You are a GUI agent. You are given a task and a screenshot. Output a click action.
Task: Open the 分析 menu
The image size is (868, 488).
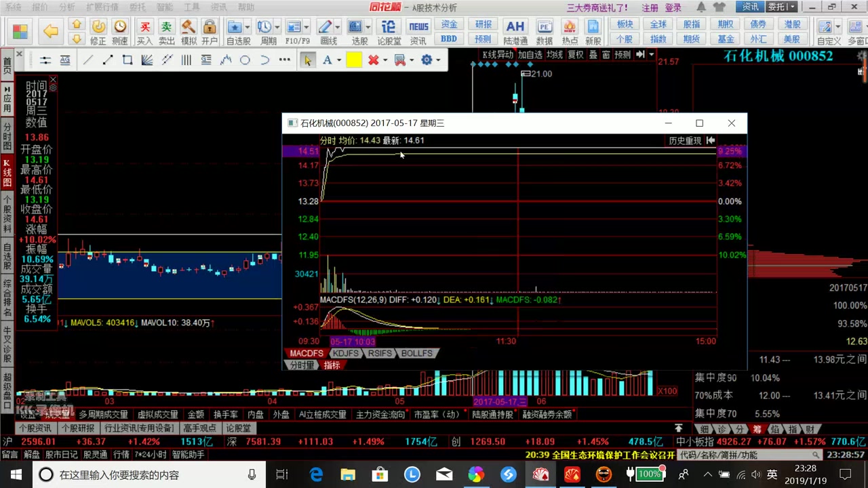(x=66, y=7)
